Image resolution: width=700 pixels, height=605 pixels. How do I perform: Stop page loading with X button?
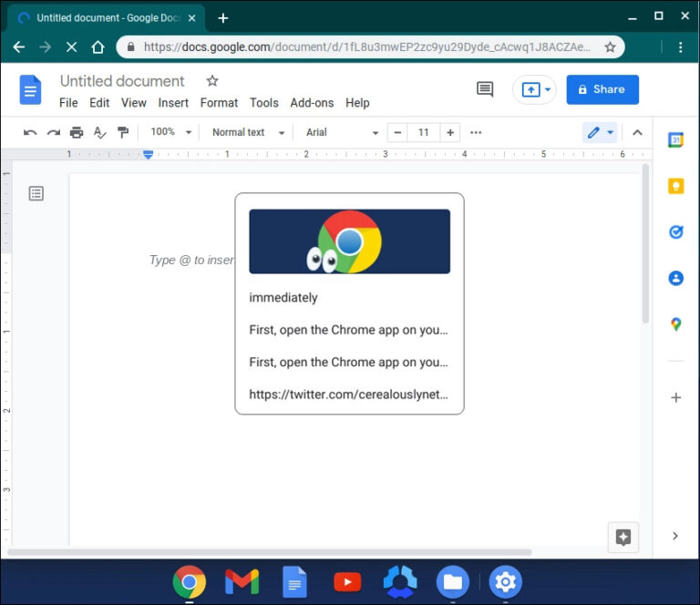coord(71,46)
